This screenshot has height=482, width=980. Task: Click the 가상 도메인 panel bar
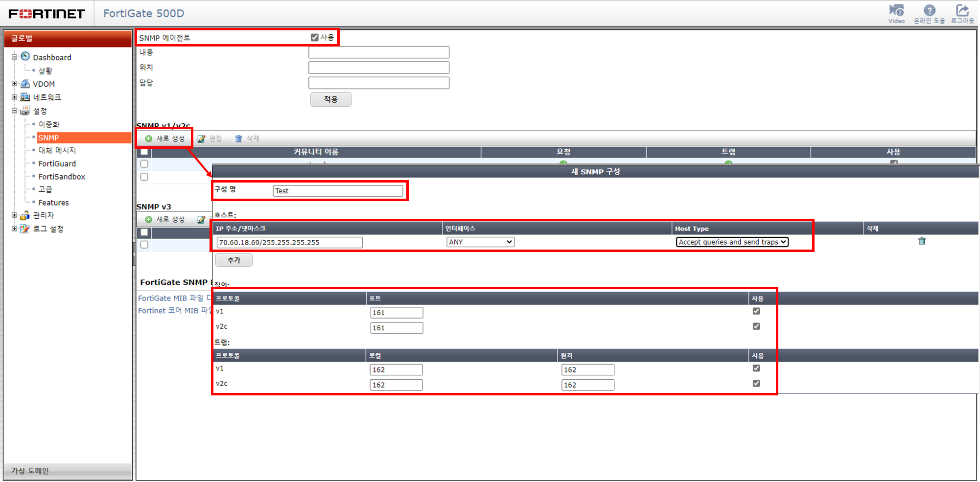click(x=68, y=471)
